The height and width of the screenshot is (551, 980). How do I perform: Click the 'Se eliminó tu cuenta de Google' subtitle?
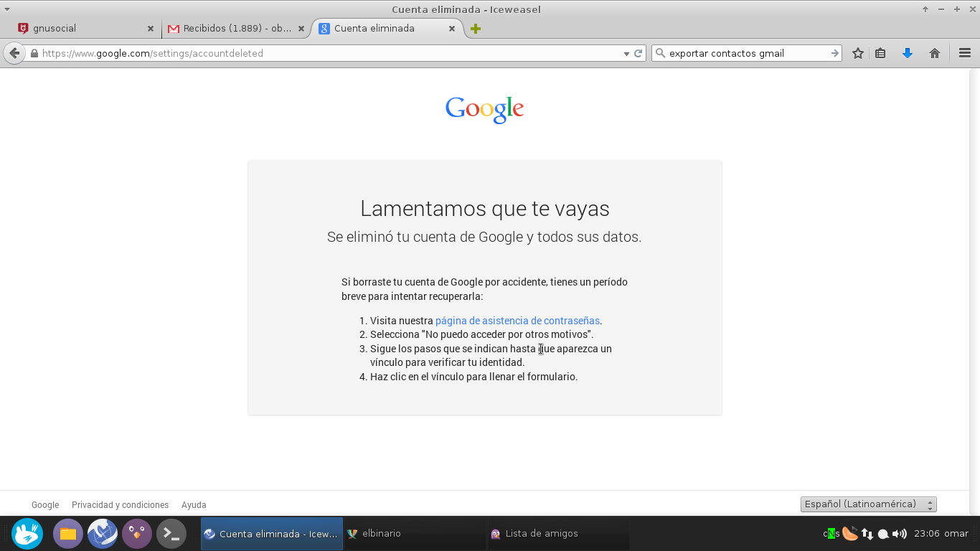(x=484, y=237)
